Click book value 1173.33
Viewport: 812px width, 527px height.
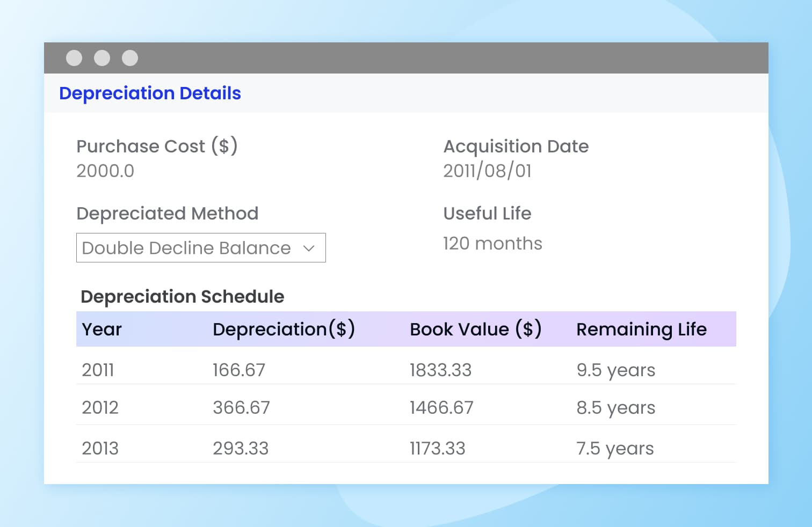437,449
